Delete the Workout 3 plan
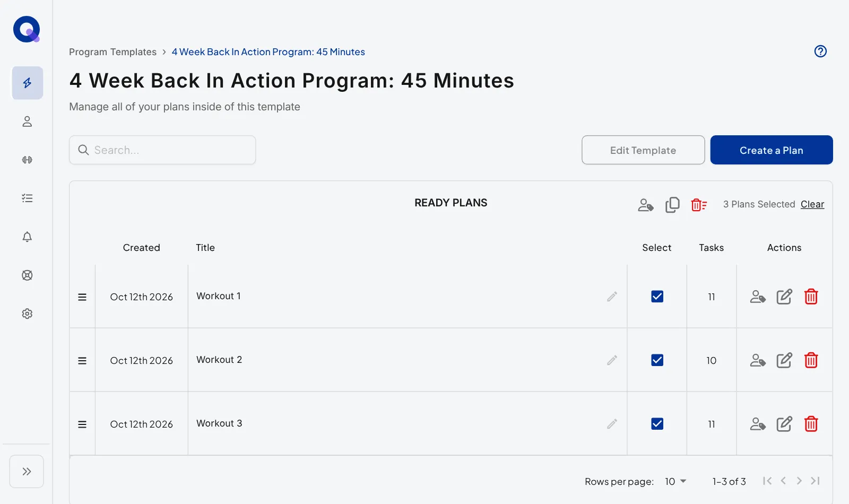Image resolution: width=849 pixels, height=504 pixels. pyautogui.click(x=811, y=424)
